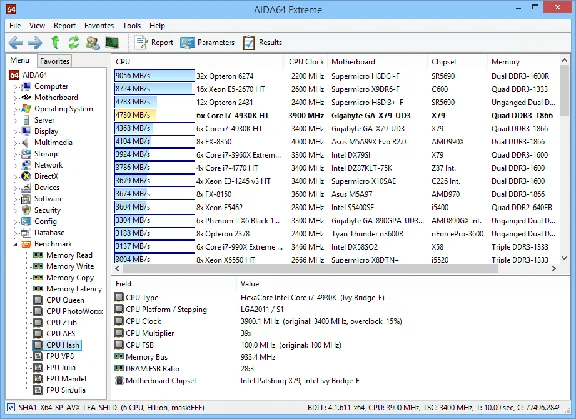The width and height of the screenshot is (576, 419).
Task: Open the View menu
Action: pos(37,25)
